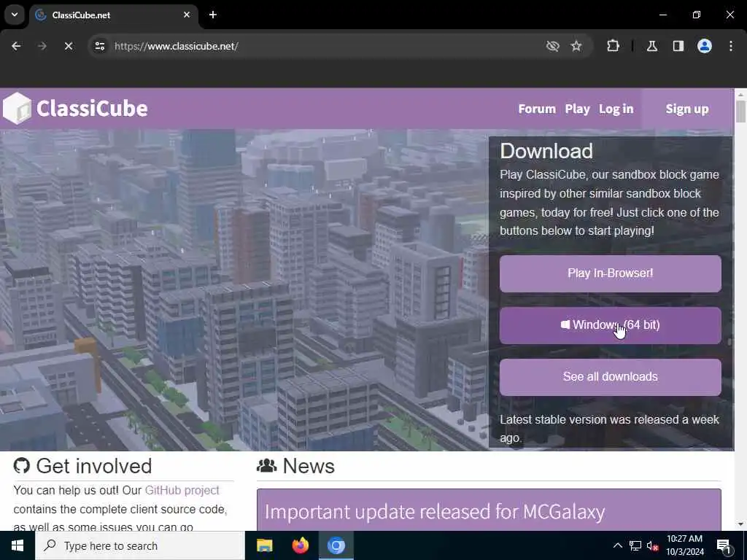Click the muted volume tray icon

click(653, 545)
